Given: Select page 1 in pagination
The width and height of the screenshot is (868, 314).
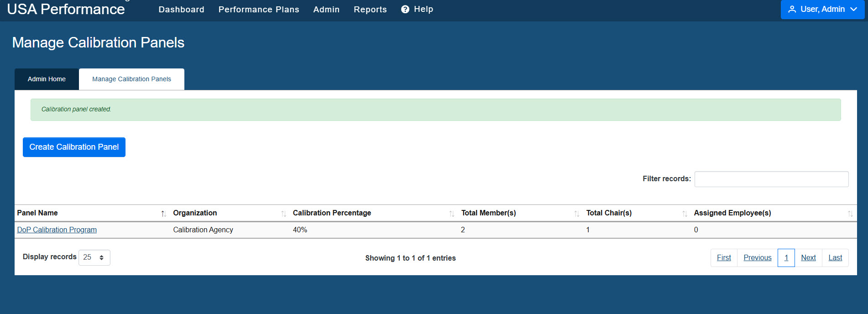Looking at the screenshot, I should tap(786, 258).
